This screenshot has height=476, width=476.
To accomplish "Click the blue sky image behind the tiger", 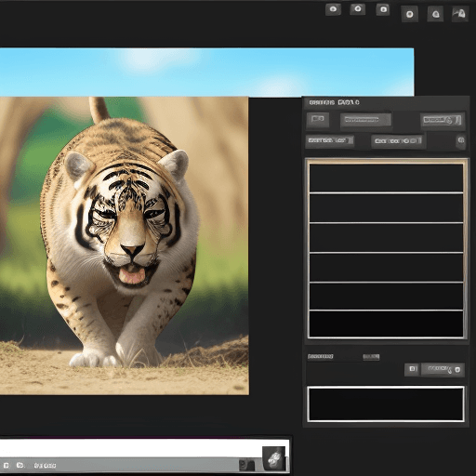I will click(206, 73).
